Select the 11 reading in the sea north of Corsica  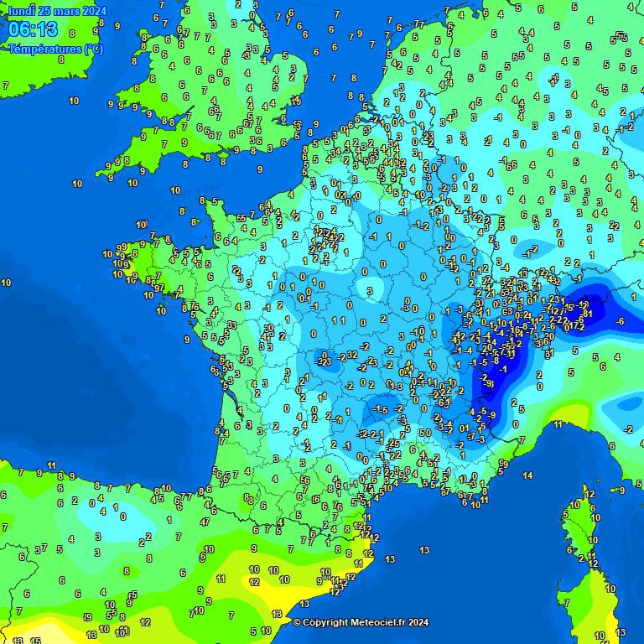[x=558, y=425]
